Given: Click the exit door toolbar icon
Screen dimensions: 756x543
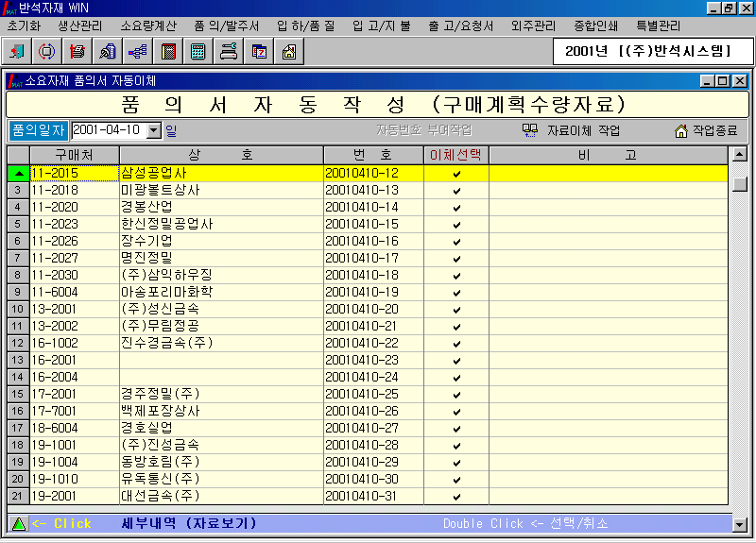Looking at the screenshot, I should pyautogui.click(x=19, y=51).
